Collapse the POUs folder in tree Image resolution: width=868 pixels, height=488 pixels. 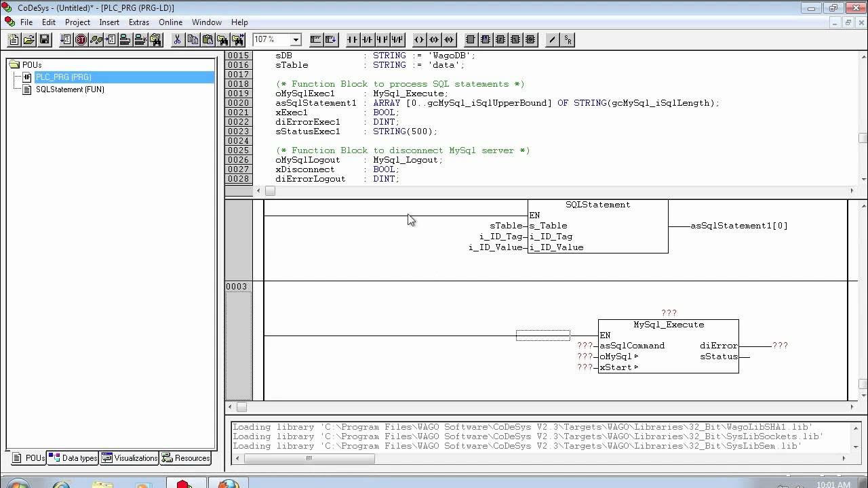pyautogui.click(x=14, y=65)
